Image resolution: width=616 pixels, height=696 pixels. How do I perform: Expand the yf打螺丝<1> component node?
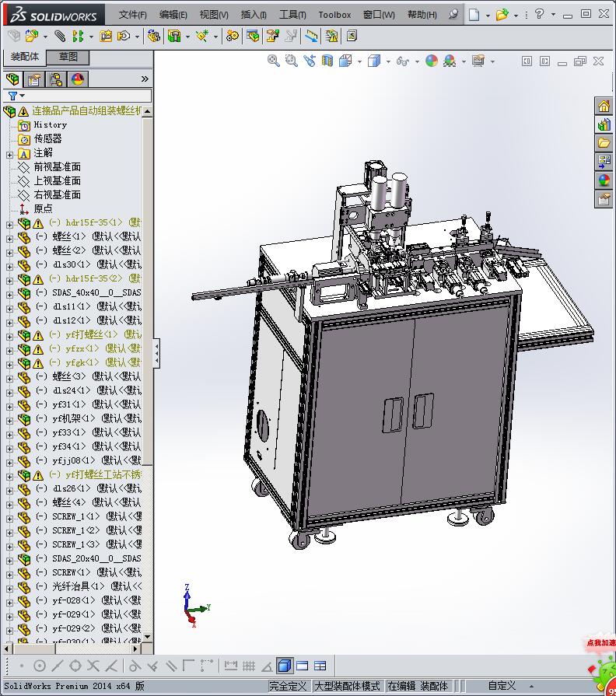coord(10,337)
